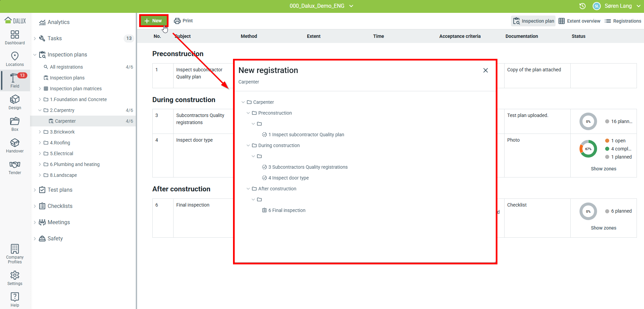Viewport: 644px width, 309px height.
Task: Select 4 Inspect door type in dialog tree
Action: 288,178
